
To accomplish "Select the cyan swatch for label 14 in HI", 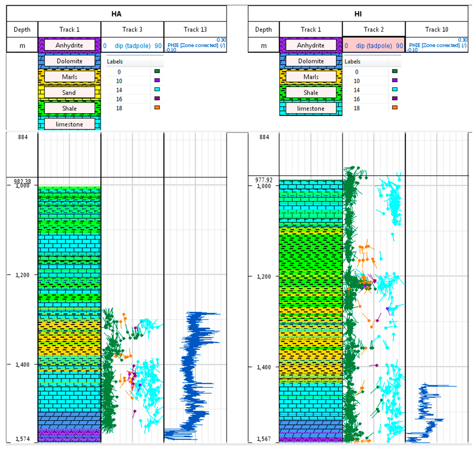I will tap(395, 89).
